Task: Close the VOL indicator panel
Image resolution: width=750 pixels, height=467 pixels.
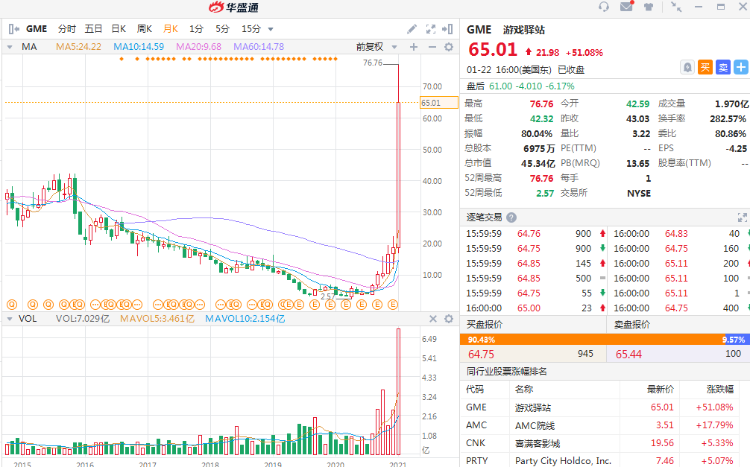Action: pos(433,319)
